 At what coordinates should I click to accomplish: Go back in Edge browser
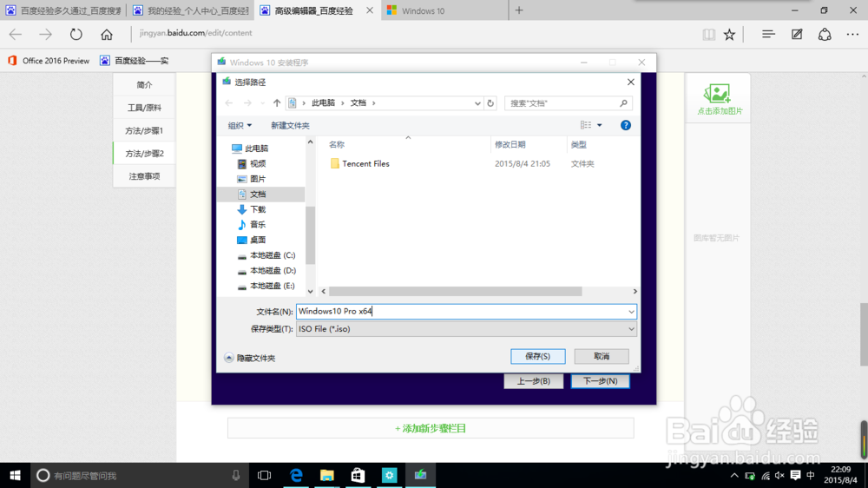tap(16, 35)
